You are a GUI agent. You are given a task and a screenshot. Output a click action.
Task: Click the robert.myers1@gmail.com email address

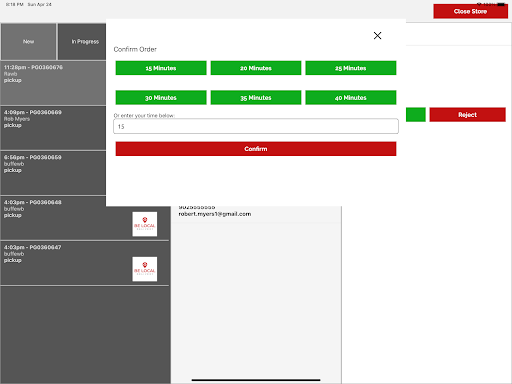point(215,214)
